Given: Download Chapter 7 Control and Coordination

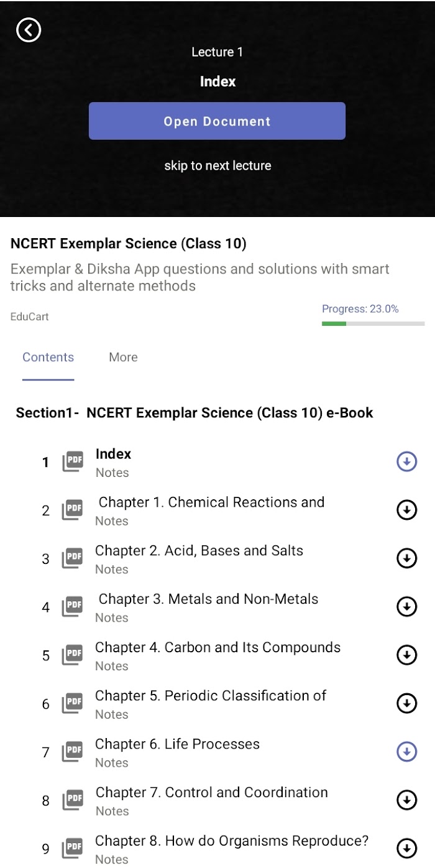Looking at the screenshot, I should pyautogui.click(x=406, y=800).
